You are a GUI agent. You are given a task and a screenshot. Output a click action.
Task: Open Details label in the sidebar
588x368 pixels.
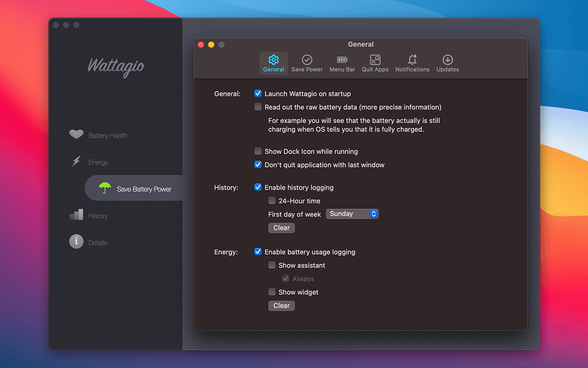click(98, 243)
